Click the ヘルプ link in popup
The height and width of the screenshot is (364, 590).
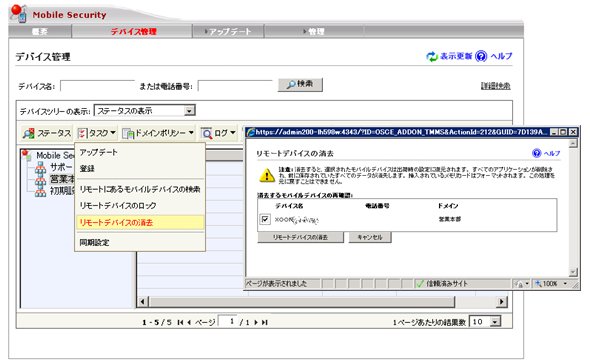tap(552, 153)
